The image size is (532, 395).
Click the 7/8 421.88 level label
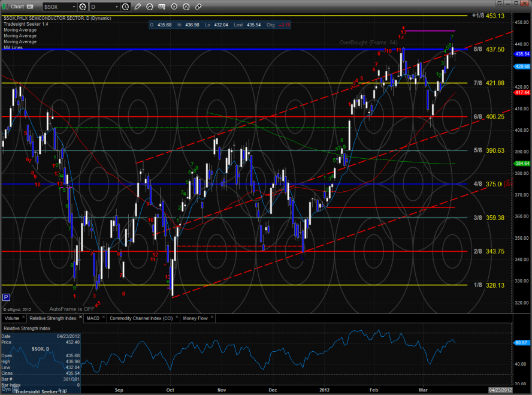click(x=489, y=83)
